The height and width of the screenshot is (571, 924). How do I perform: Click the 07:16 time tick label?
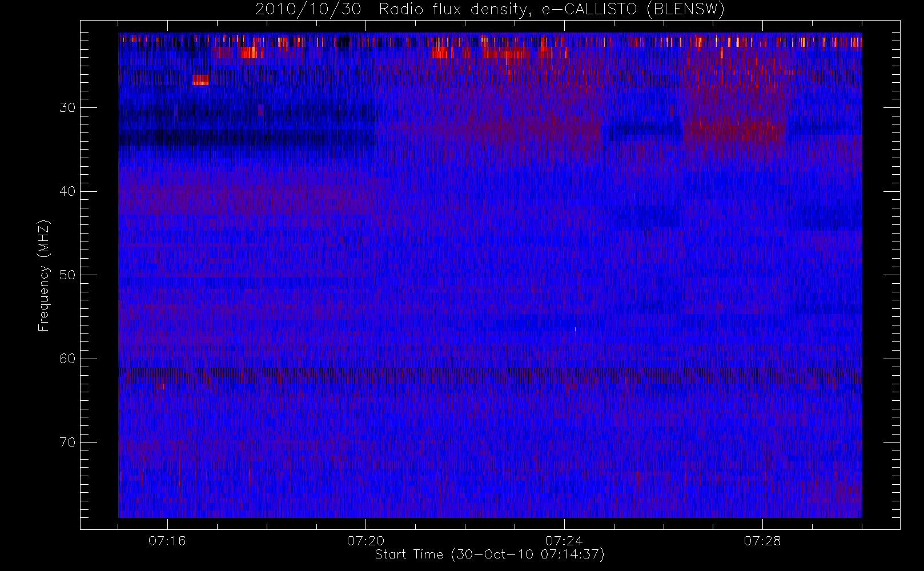[167, 541]
